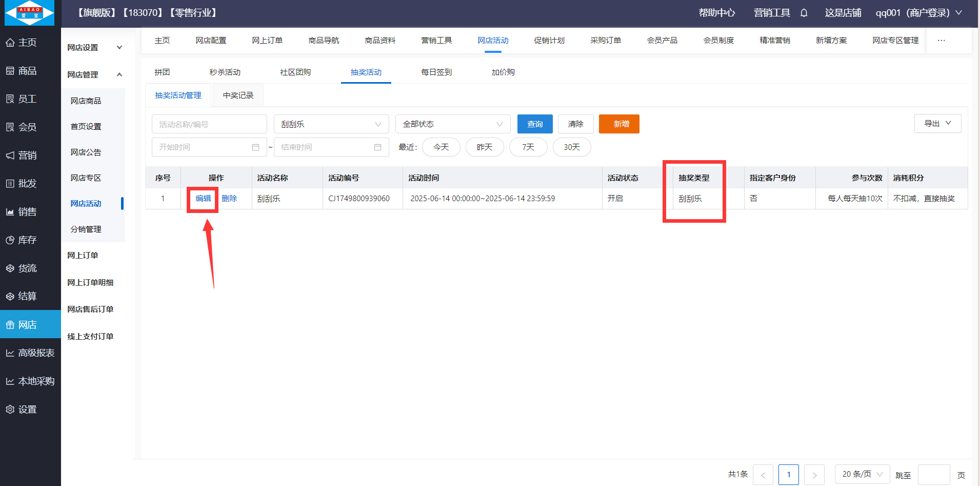Click 编辑 link for 刮刮乐 activity
980x486 pixels.
click(203, 199)
